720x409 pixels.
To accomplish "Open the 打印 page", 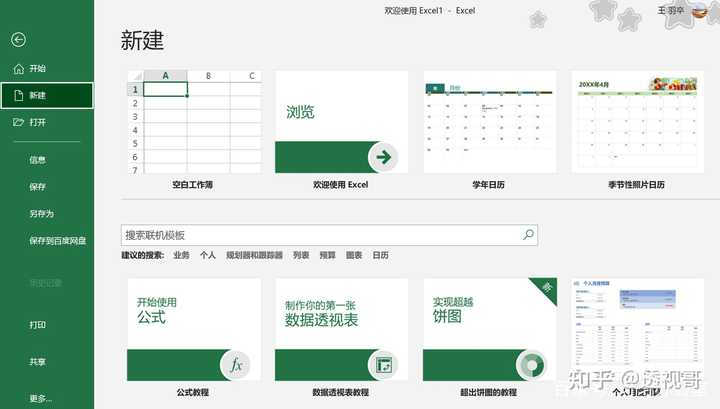I will pos(38,325).
